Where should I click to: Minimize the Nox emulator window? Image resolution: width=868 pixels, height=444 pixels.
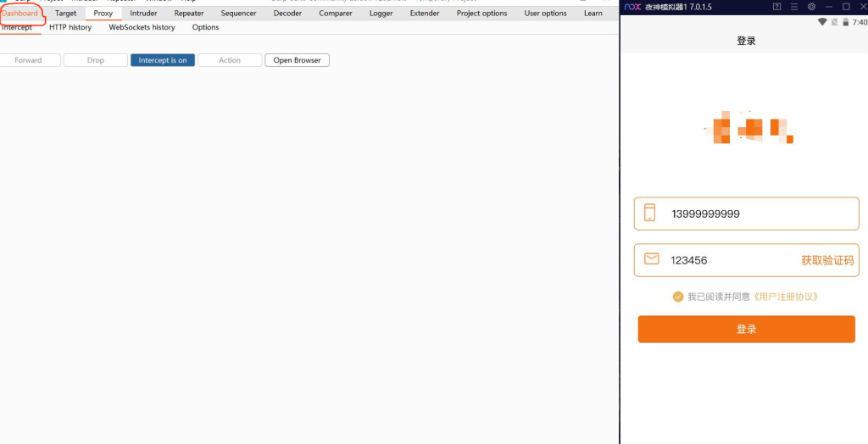click(x=829, y=7)
